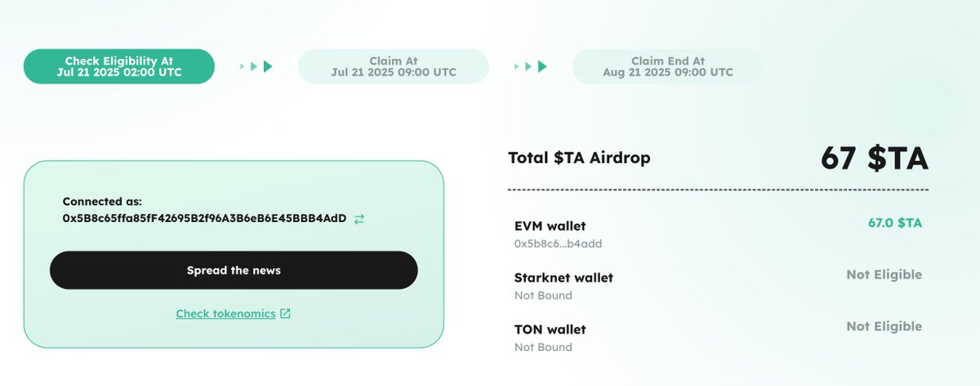Screen dimensions: 980x386
Task: Click the external link icon beside Check tokenomics
Action: coord(285,313)
